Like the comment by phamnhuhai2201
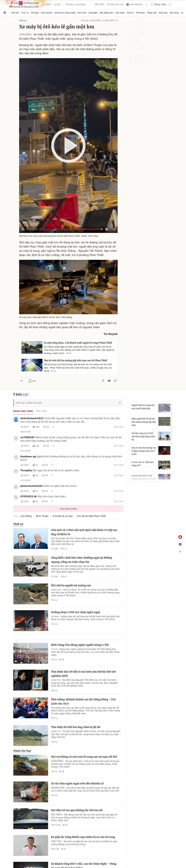186x868 pixels. click(x=25, y=491)
